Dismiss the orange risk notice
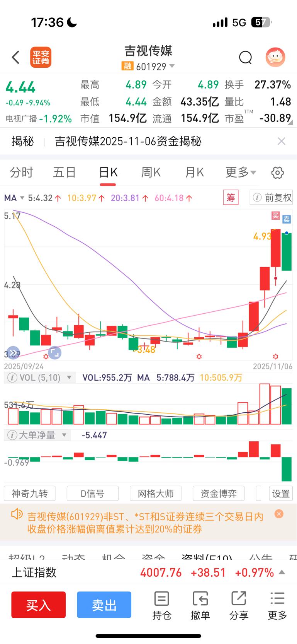This screenshot has height=644, width=297. click(x=279, y=514)
